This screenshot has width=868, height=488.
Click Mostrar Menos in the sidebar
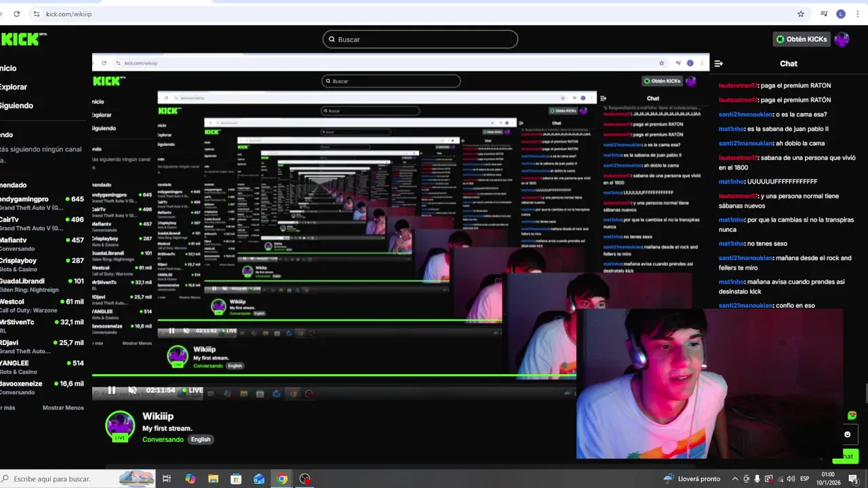tap(63, 408)
